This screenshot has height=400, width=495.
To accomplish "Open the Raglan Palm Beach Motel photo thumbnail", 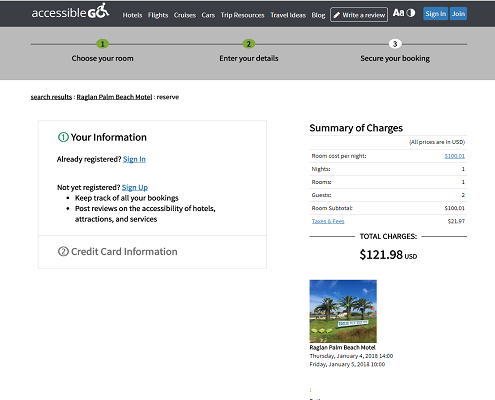I will coord(343,311).
